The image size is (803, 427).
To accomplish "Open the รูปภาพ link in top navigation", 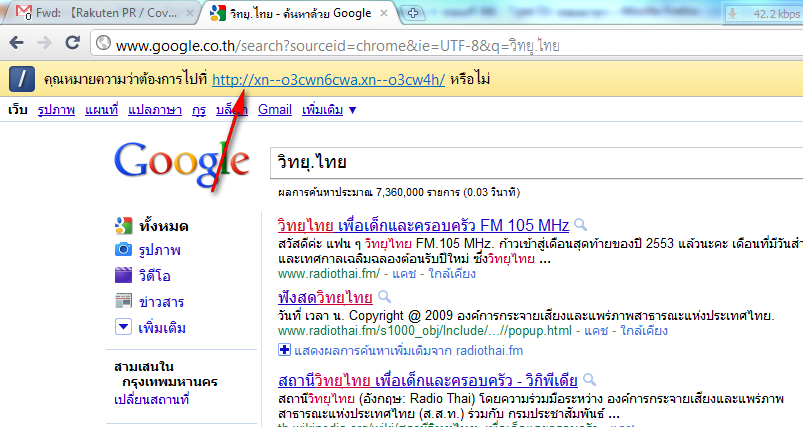I will 56,110.
